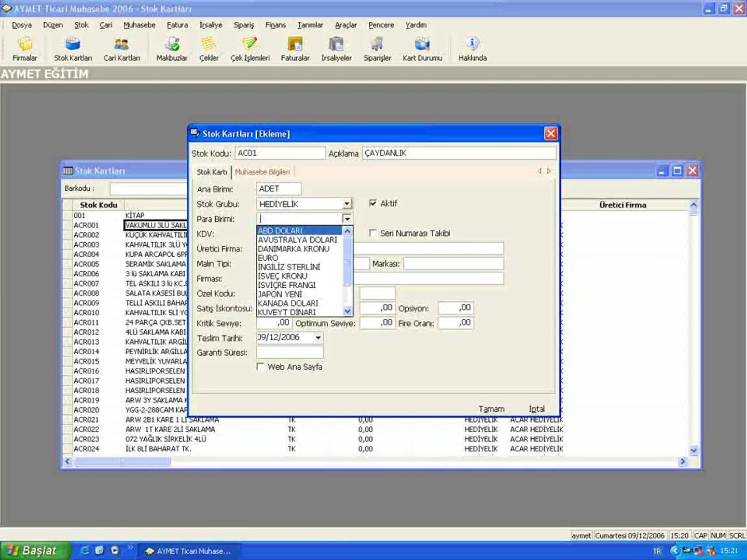Click the Tamam button

[x=491, y=409]
